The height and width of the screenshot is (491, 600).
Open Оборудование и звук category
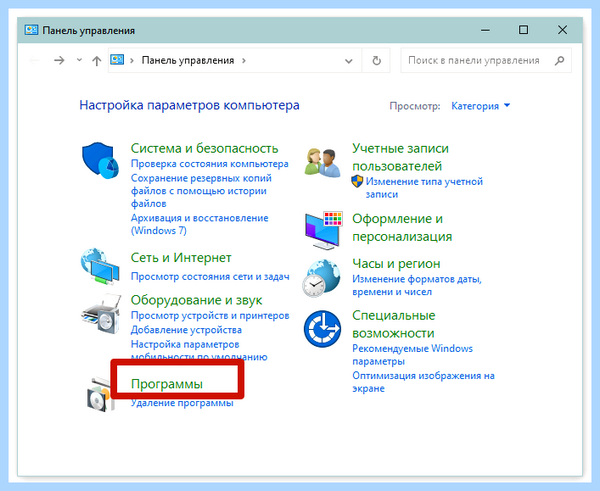point(196,300)
